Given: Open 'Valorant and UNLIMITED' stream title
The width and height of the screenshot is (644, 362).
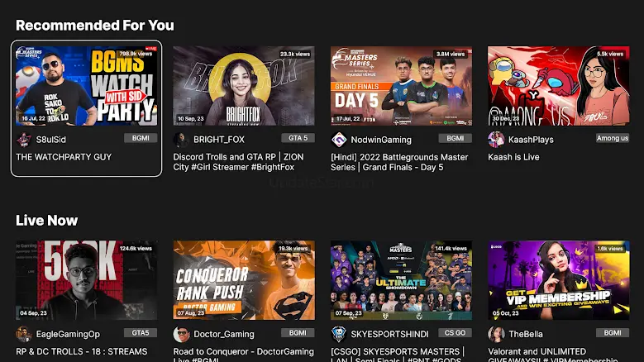Looking at the screenshot, I should tap(553, 355).
